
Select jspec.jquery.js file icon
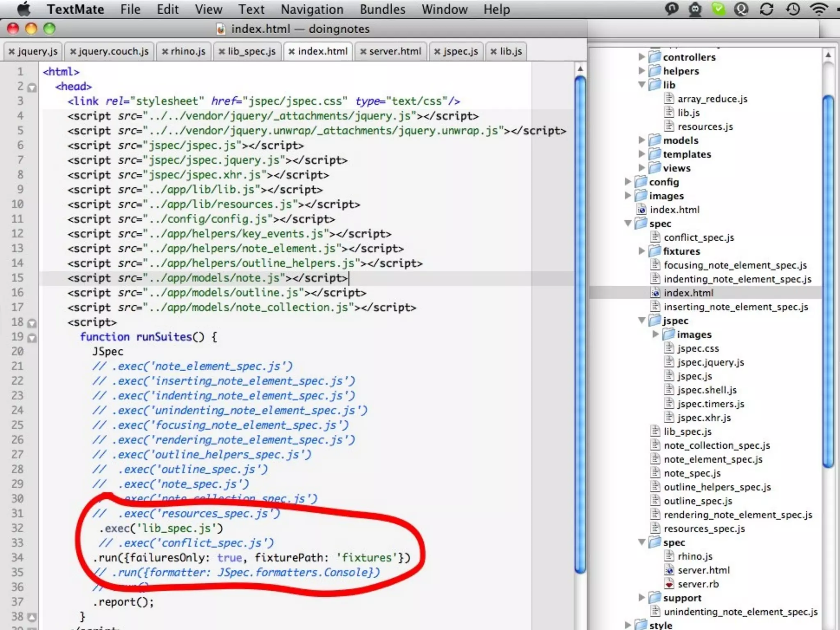pyautogui.click(x=669, y=362)
